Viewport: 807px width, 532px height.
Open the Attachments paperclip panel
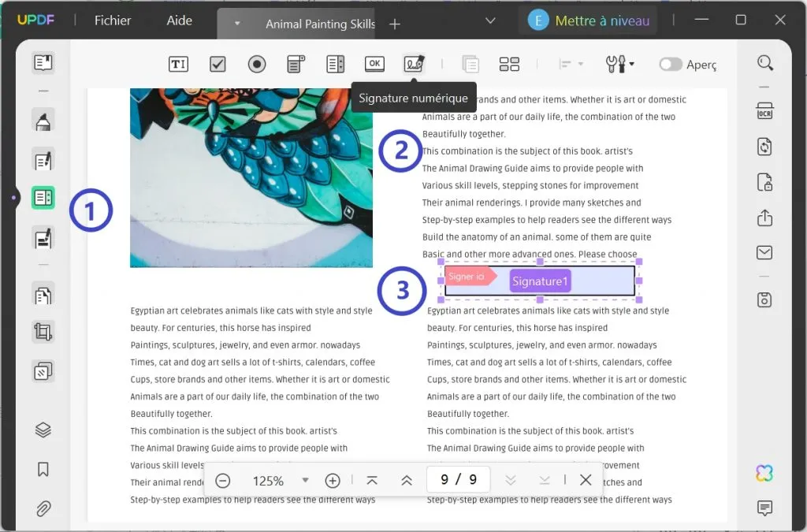pyautogui.click(x=43, y=508)
